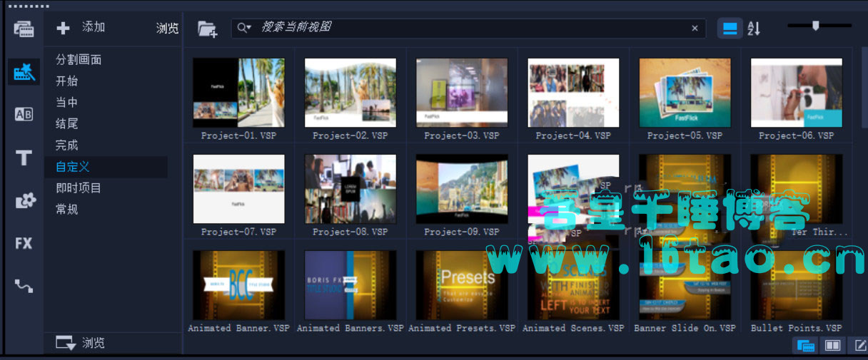Clear the search box with the X
868x360 pixels.
coord(695,29)
